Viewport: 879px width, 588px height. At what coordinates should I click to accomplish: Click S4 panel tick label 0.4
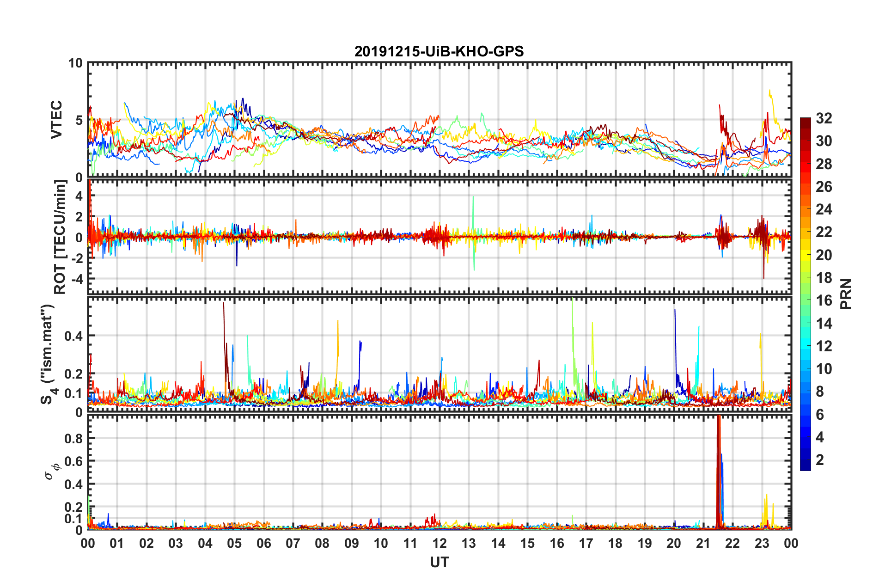click(x=73, y=336)
